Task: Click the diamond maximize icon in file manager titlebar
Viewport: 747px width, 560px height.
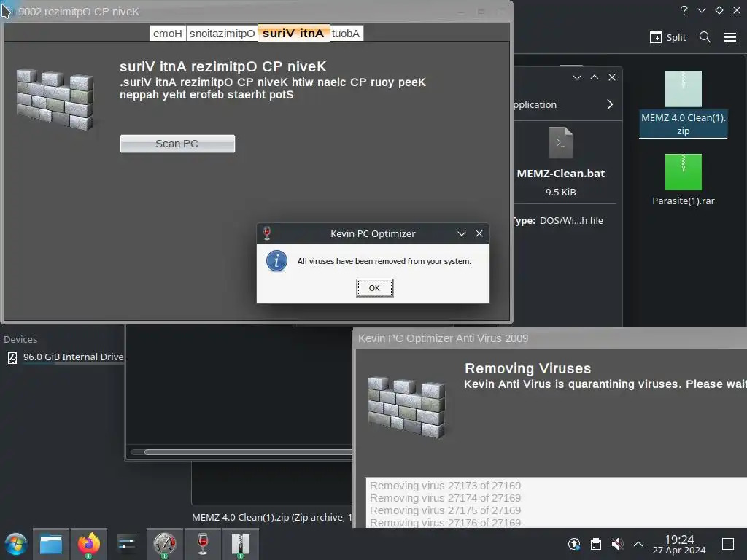Action: [719, 10]
